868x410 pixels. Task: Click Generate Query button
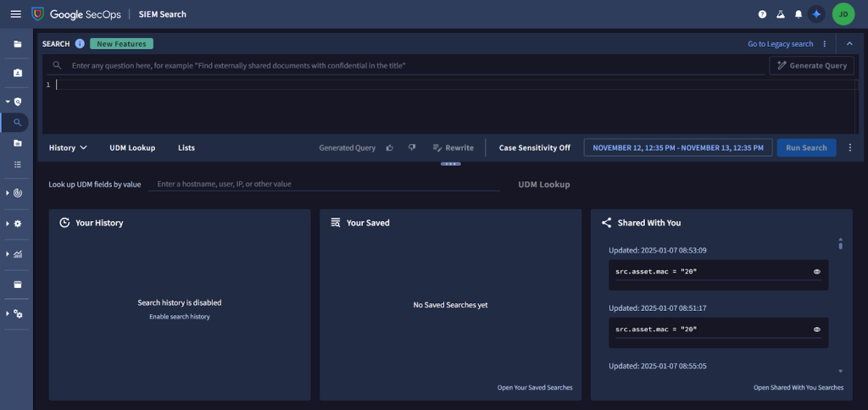tap(811, 65)
